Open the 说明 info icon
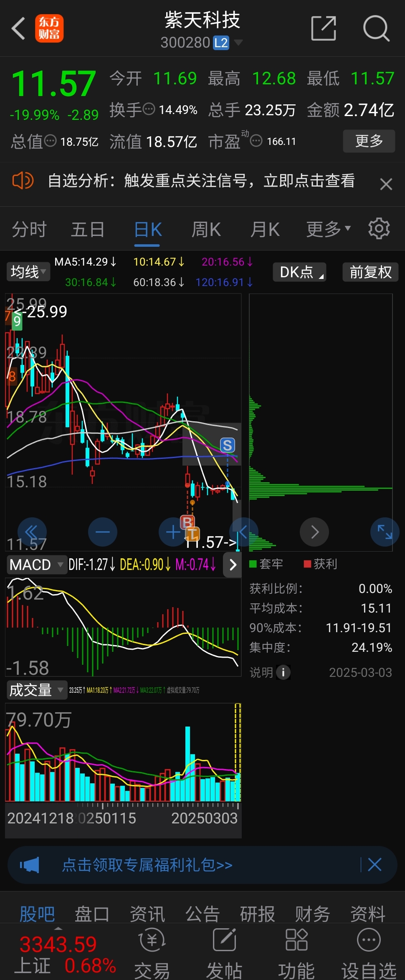405x980 pixels. [x=283, y=672]
